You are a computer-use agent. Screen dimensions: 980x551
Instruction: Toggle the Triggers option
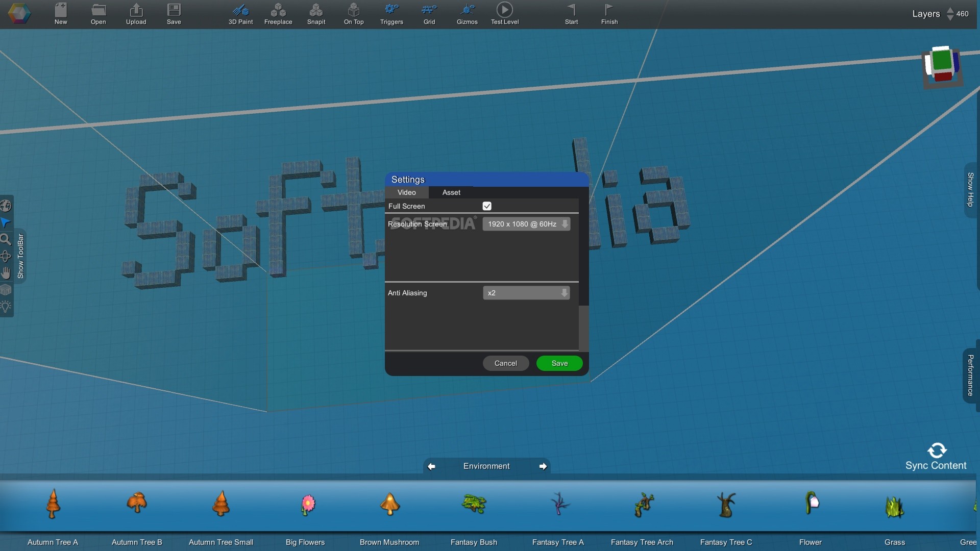coord(391,14)
